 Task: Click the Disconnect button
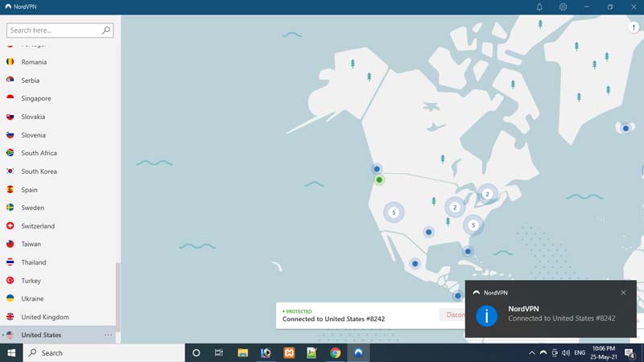pyautogui.click(x=455, y=315)
